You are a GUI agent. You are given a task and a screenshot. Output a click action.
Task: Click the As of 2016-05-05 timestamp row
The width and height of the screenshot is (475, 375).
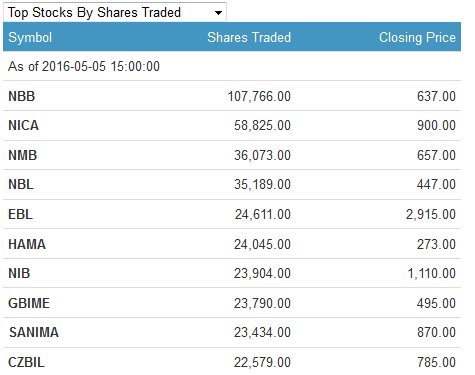[232, 66]
